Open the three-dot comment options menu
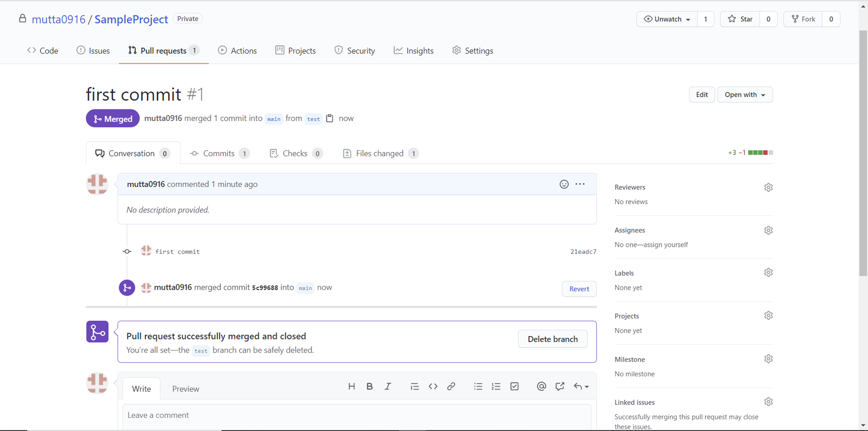868x431 pixels. pos(580,184)
